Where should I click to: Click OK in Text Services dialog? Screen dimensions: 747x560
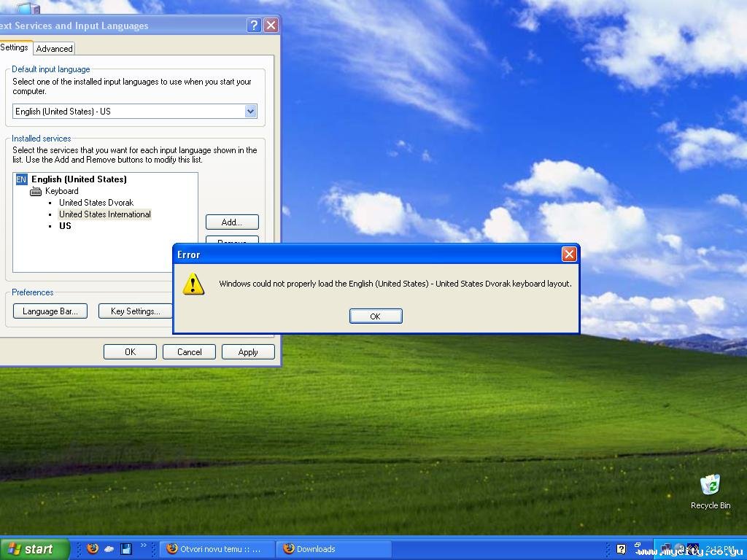point(130,352)
